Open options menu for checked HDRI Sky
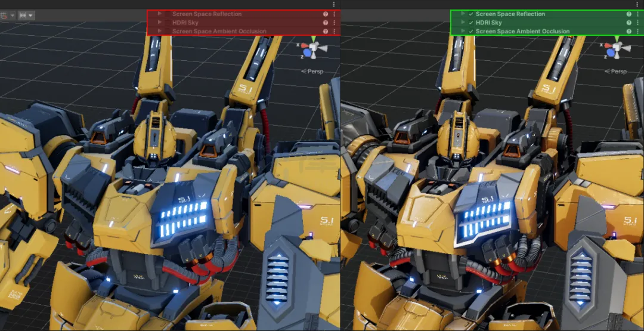The height and width of the screenshot is (331, 644). pyautogui.click(x=637, y=23)
